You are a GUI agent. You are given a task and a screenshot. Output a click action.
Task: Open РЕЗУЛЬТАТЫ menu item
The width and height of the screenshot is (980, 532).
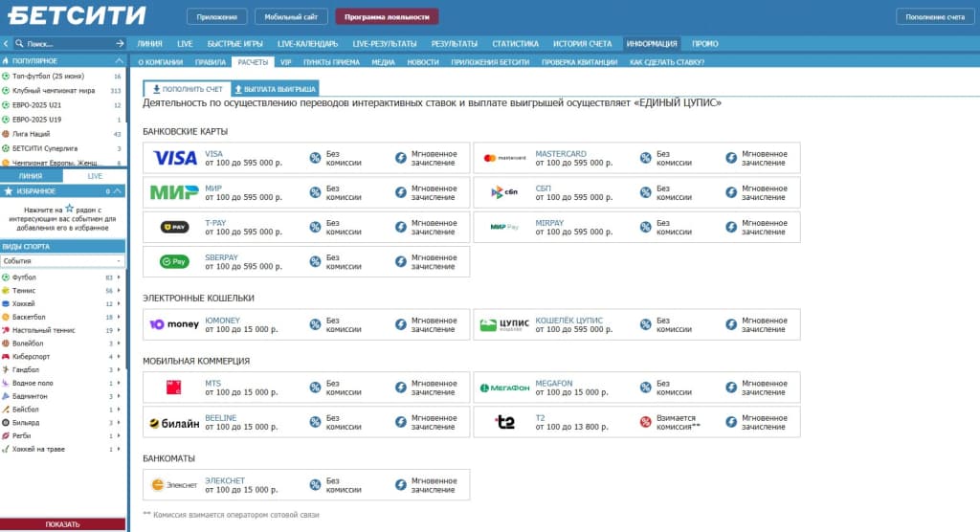pyautogui.click(x=455, y=44)
